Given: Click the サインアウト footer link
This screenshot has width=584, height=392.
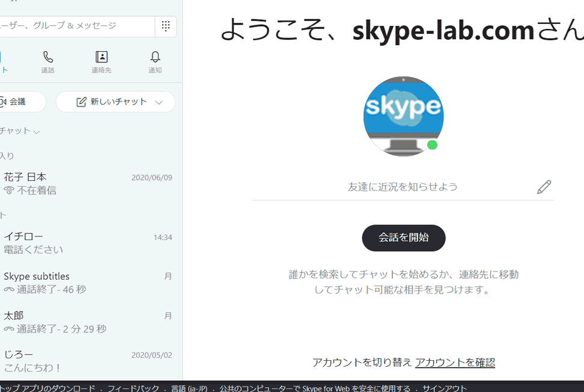Looking at the screenshot, I should click(445, 388).
